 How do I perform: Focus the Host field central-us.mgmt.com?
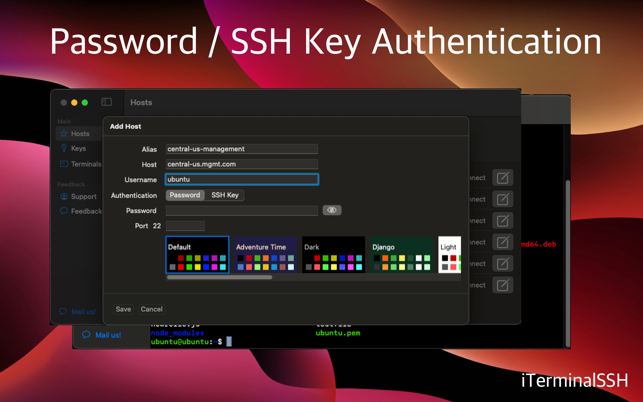pyautogui.click(x=242, y=164)
